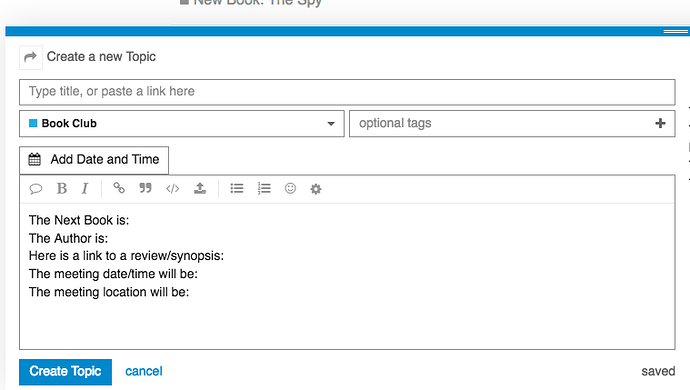Insert a blockquote with the quote icon
Image resolution: width=690 pixels, height=390 pixels.
point(145,188)
